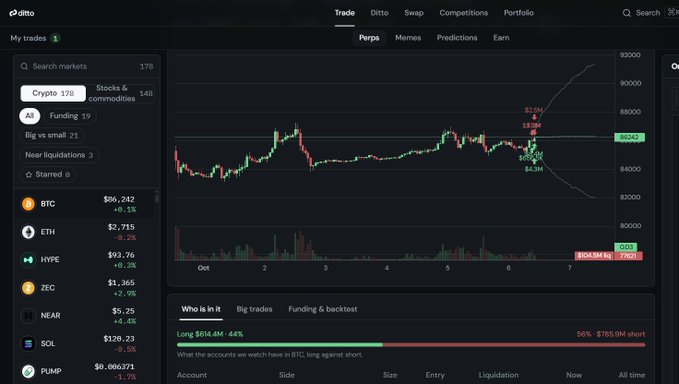Select the Perps sub-tab

click(369, 38)
